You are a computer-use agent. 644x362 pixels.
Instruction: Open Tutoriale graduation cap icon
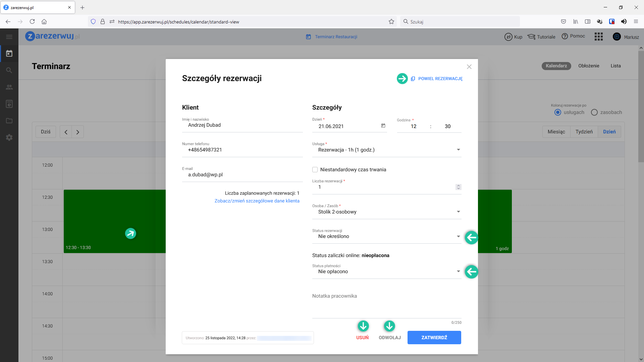(x=531, y=37)
